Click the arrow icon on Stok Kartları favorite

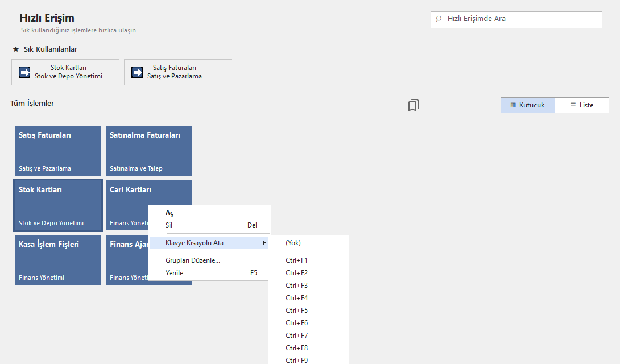click(24, 72)
